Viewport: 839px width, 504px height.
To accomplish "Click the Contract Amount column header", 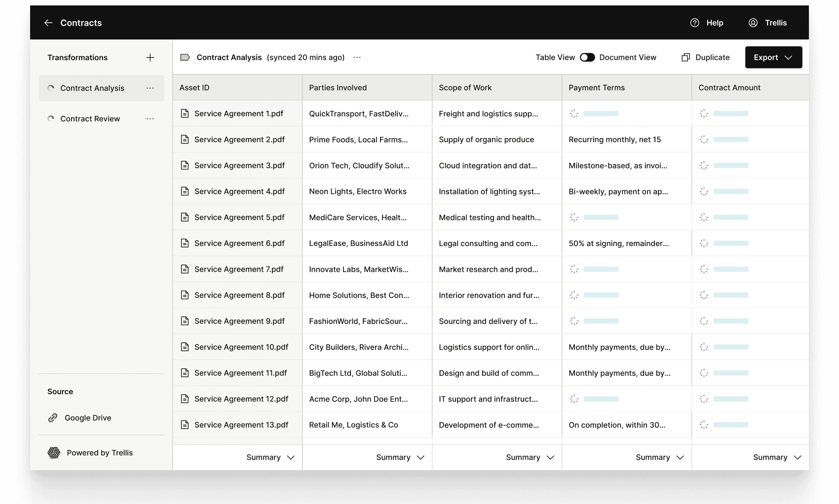I will (x=750, y=88).
